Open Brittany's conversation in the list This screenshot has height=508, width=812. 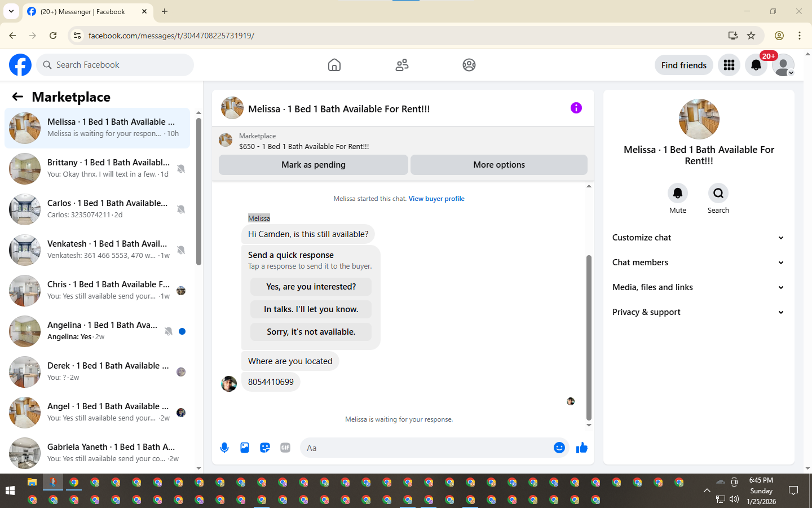(x=97, y=169)
